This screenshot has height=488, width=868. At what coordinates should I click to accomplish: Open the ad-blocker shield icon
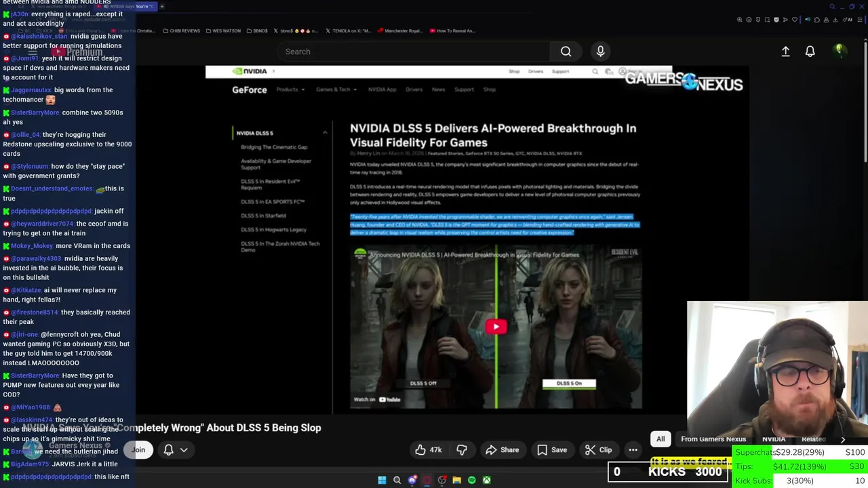click(776, 20)
